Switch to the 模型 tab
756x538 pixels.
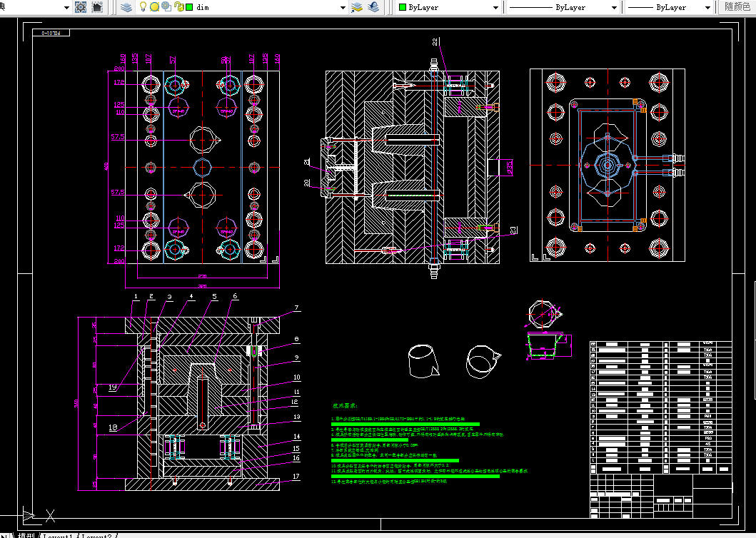(26, 535)
